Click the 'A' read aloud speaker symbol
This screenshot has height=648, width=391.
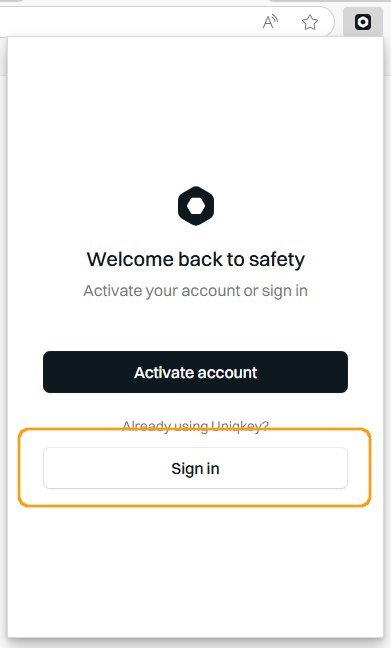(270, 22)
